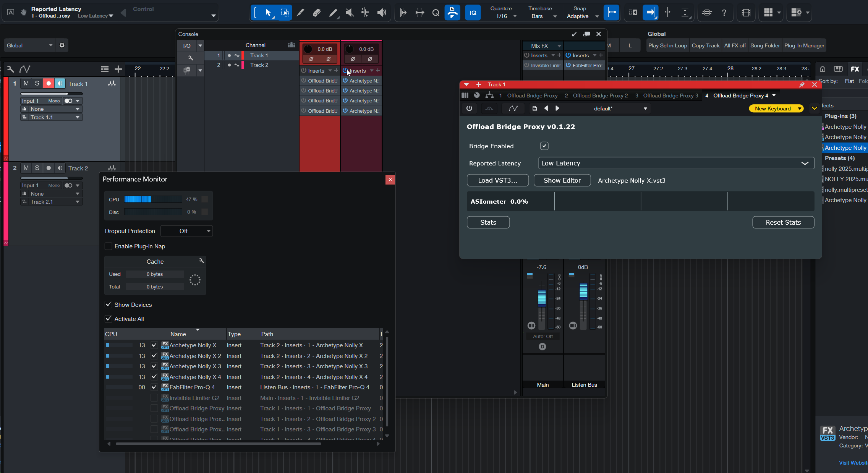868x473 pixels.
Task: Open Quantize 1/16 dropdown
Action: click(x=504, y=16)
